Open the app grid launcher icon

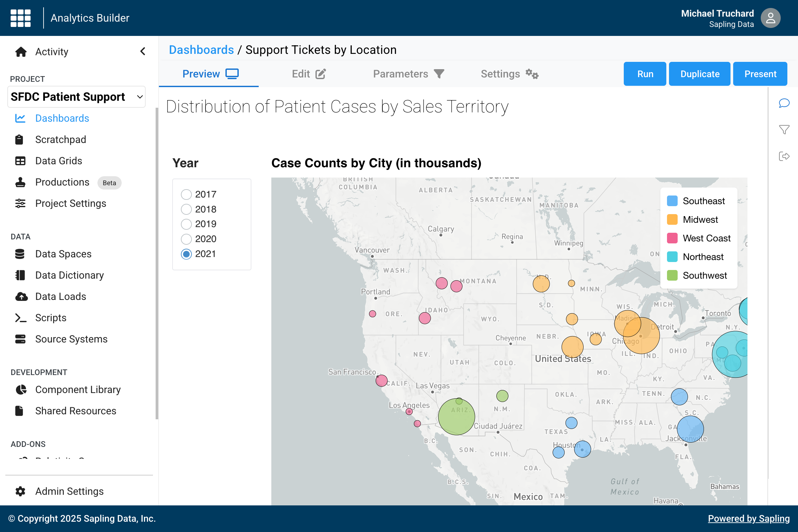click(20, 18)
